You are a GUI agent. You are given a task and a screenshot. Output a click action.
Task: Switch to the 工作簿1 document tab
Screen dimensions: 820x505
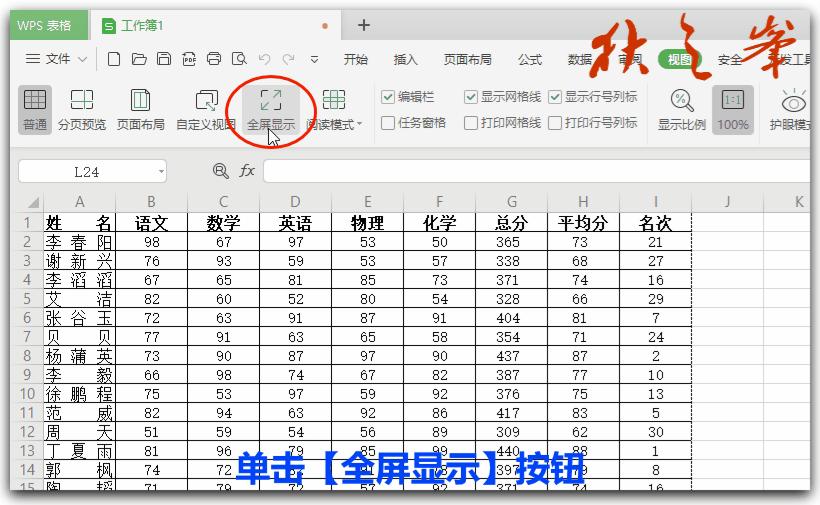[214, 26]
